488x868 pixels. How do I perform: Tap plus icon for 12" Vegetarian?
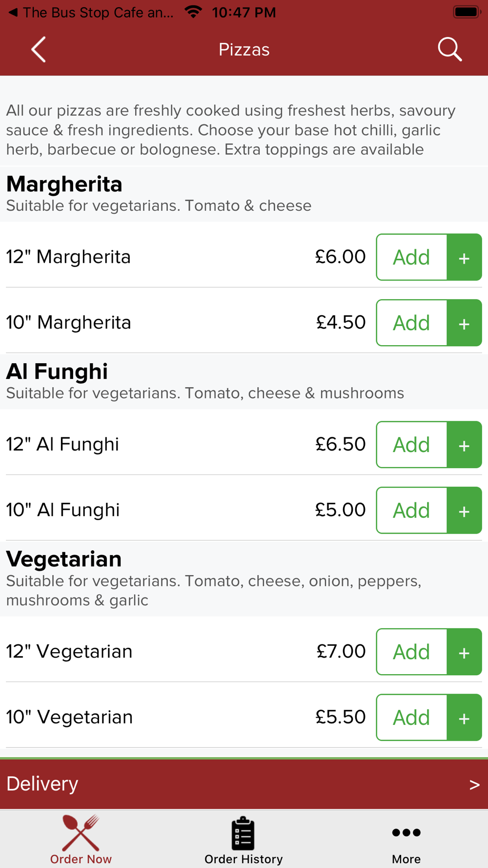[465, 652]
